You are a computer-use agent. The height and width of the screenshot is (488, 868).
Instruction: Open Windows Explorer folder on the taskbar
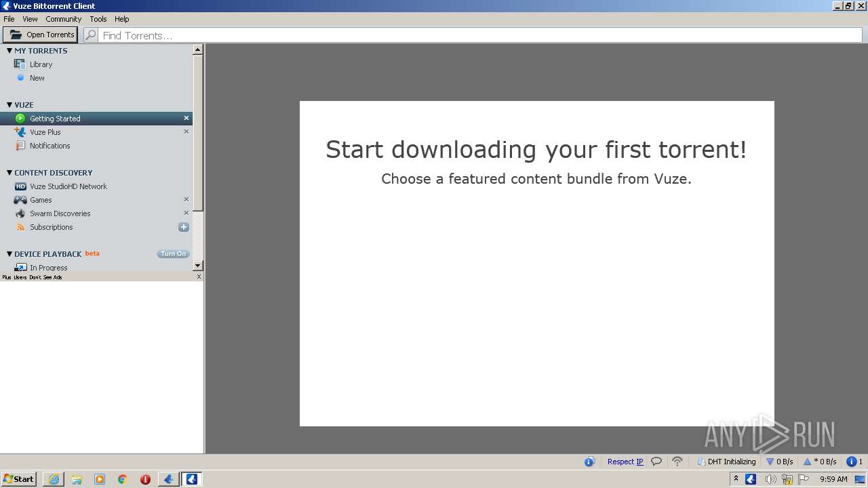click(x=77, y=479)
